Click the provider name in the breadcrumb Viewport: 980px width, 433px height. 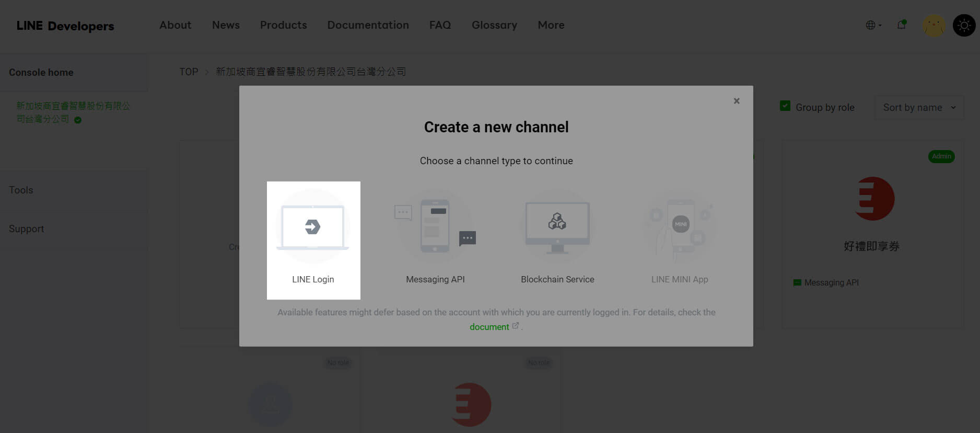point(311,72)
